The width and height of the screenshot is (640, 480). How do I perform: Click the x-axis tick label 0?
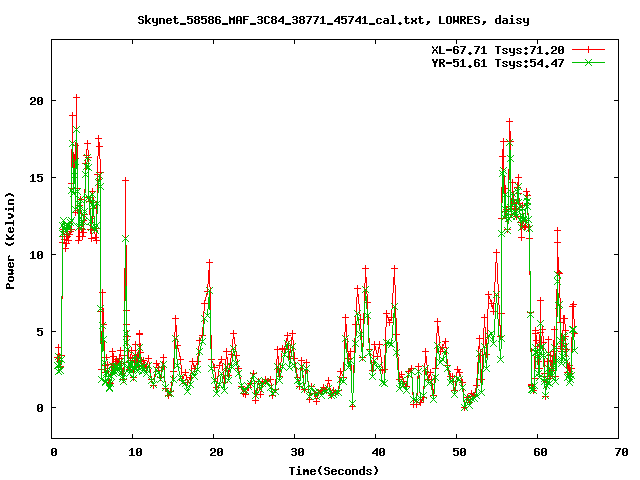[x=54, y=452]
